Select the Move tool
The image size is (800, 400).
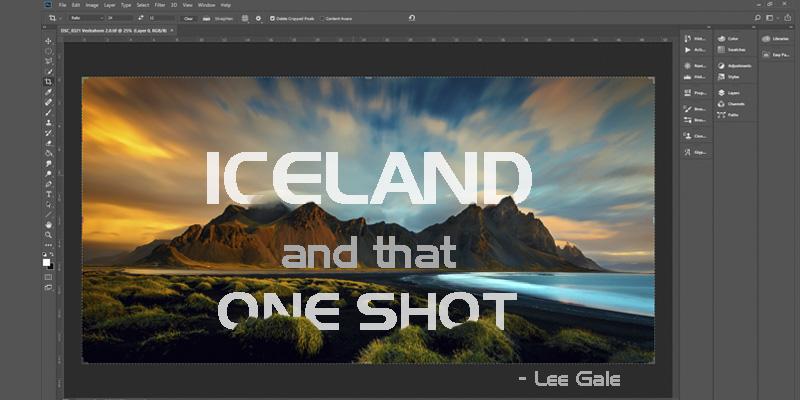click(48, 41)
